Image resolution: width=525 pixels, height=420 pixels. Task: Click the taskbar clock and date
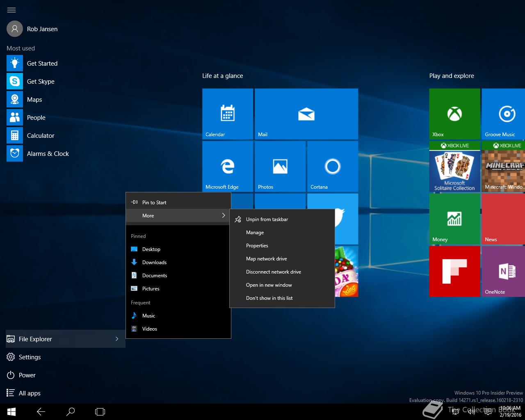[x=511, y=412]
